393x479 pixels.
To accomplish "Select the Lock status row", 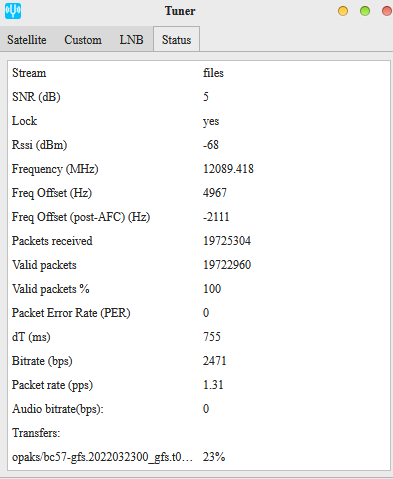I will [x=199, y=121].
